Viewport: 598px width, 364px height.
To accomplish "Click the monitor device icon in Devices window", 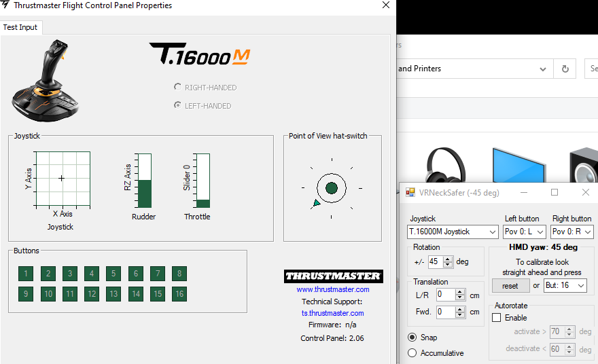I will click(x=519, y=164).
